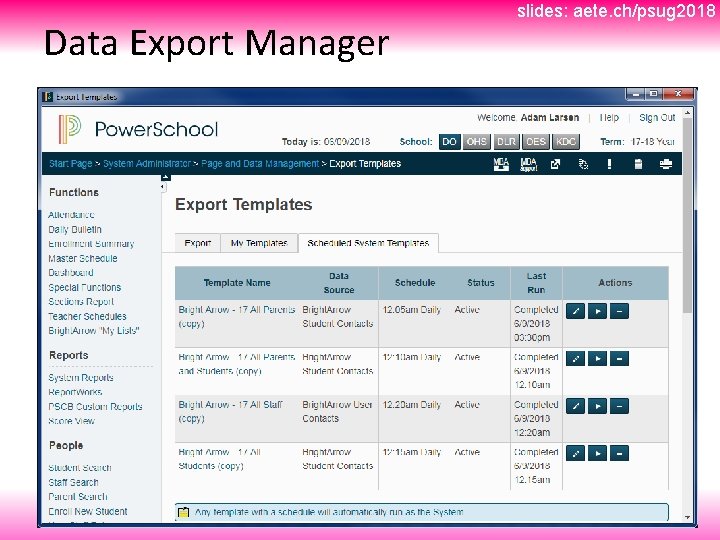The width and height of the screenshot is (720, 540).
Task: Run the 17 All Students template
Action: (x=597, y=453)
